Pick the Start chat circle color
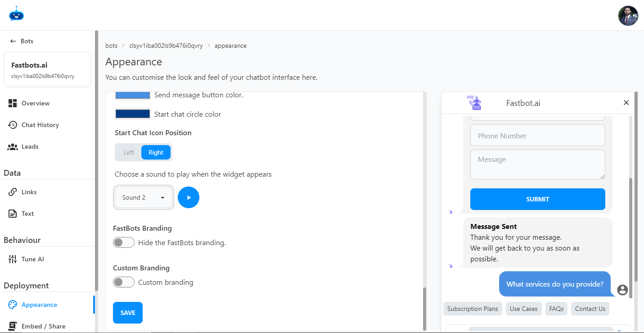The image size is (644, 333). click(x=132, y=114)
